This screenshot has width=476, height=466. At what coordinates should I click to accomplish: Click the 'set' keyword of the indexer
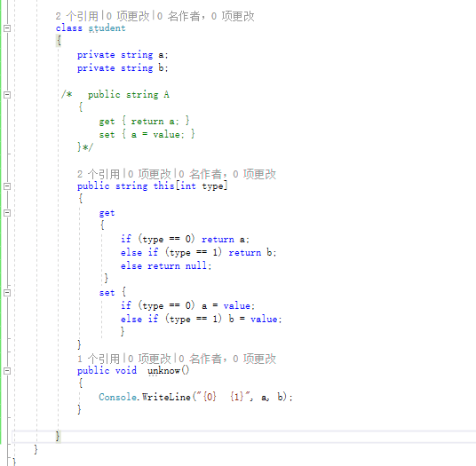[x=107, y=293]
